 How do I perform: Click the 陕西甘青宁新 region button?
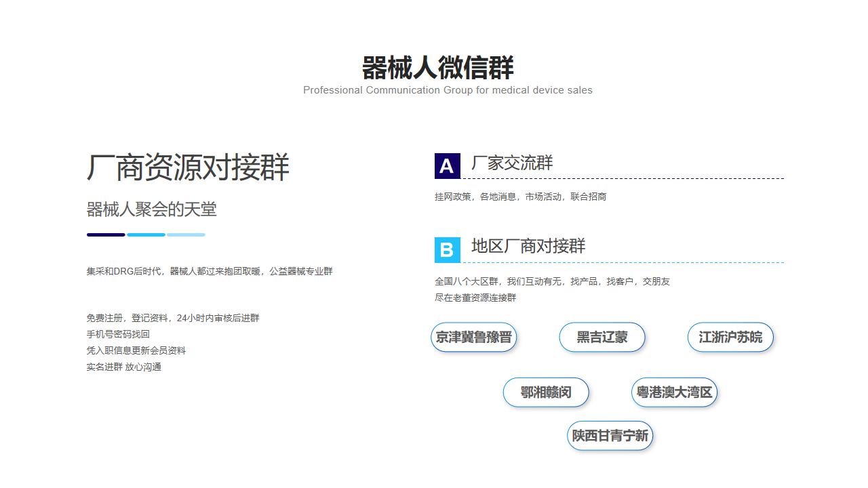pos(610,435)
